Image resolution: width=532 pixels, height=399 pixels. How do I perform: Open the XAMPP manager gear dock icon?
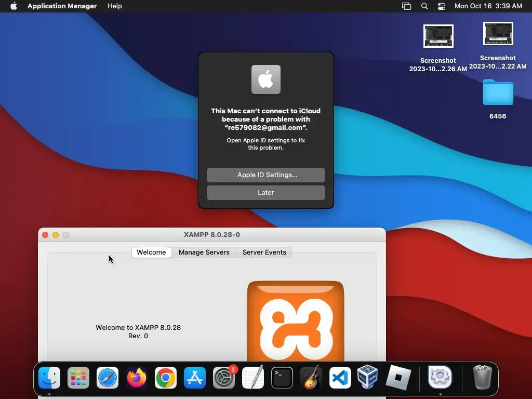coord(440,377)
